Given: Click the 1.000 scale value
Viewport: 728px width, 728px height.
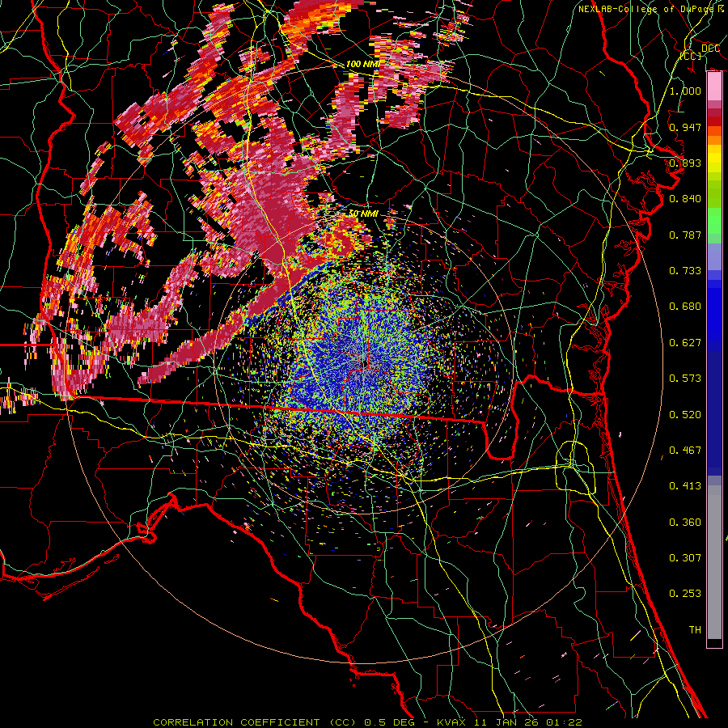Looking at the screenshot, I should 685,91.
